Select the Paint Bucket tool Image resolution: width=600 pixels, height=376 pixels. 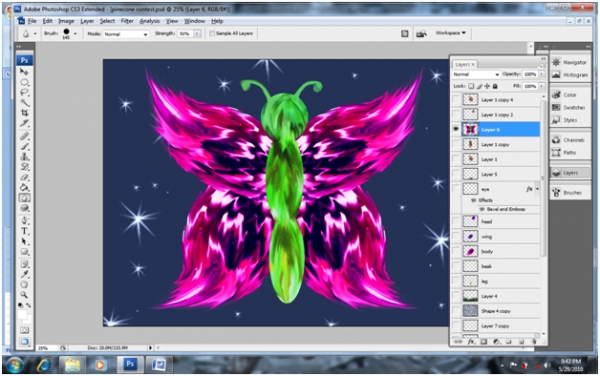(x=24, y=188)
